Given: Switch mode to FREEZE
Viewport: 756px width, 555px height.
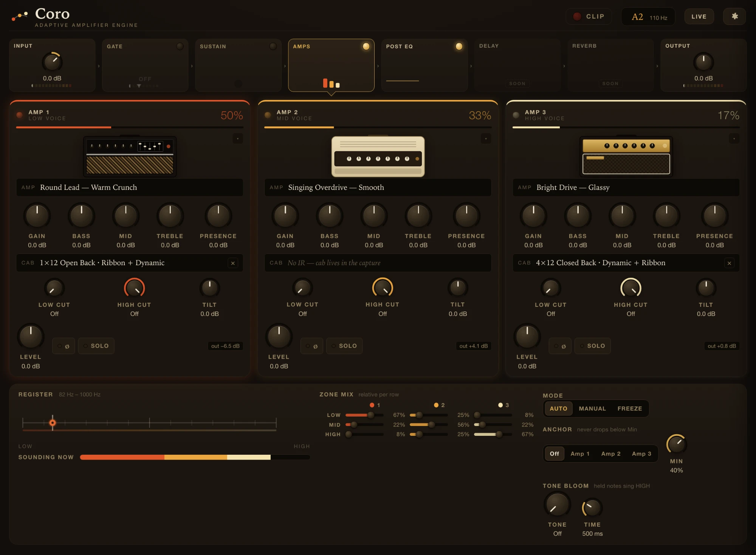Looking at the screenshot, I should [x=630, y=409].
